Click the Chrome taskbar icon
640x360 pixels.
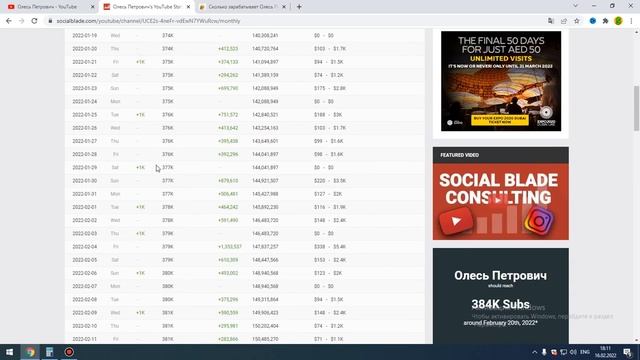30,352
